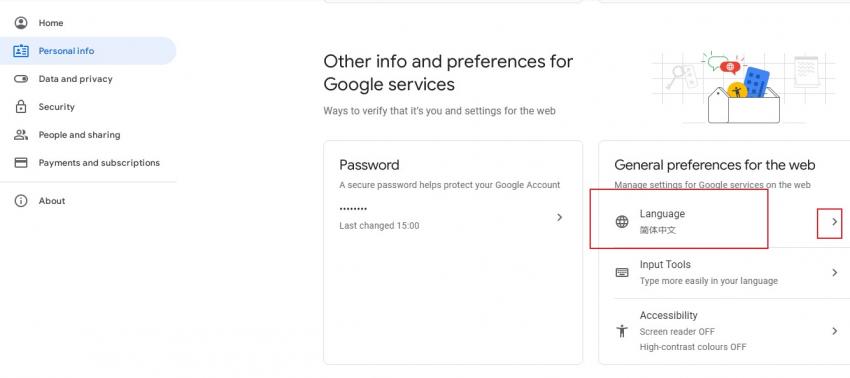Click the Personal info ID card icon
Viewport: 850px width, 378px height.
21,51
